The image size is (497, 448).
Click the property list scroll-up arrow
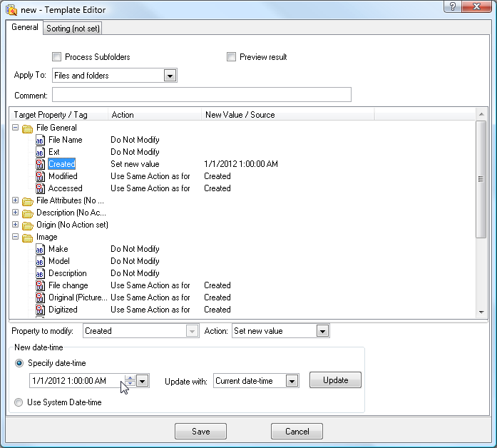click(481, 114)
